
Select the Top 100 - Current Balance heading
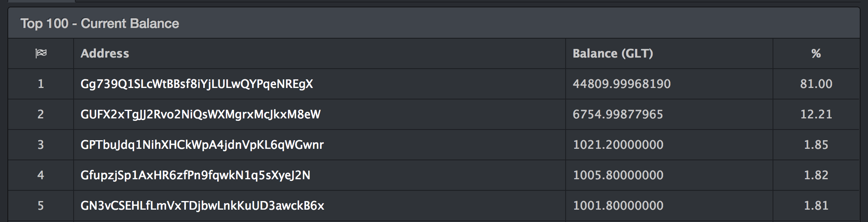[x=100, y=23]
